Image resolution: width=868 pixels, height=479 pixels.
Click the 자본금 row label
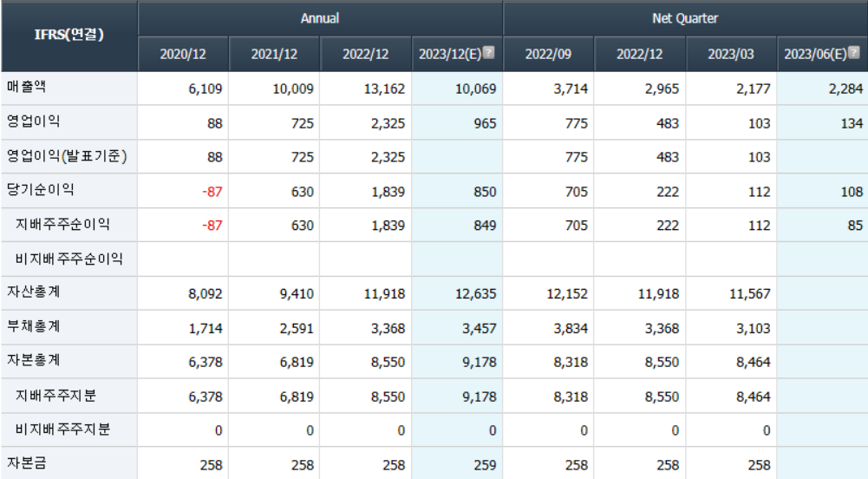(x=27, y=463)
